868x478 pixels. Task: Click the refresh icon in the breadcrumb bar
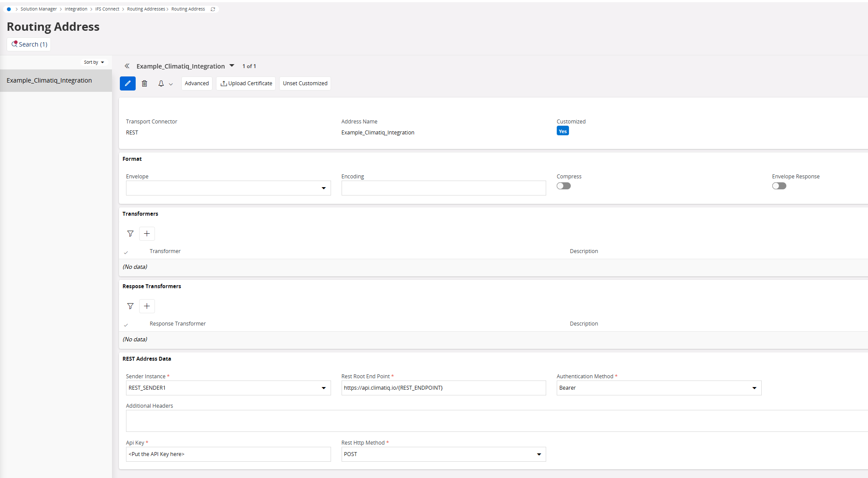tap(213, 9)
